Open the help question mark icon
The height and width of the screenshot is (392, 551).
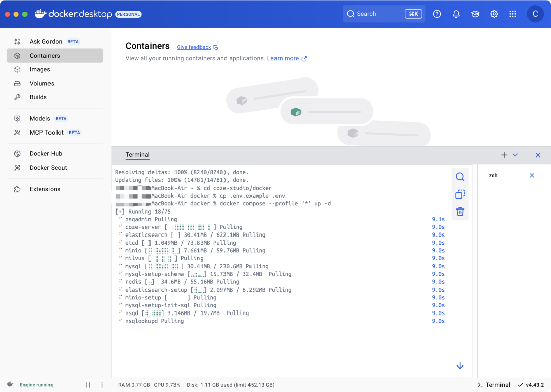pos(437,14)
